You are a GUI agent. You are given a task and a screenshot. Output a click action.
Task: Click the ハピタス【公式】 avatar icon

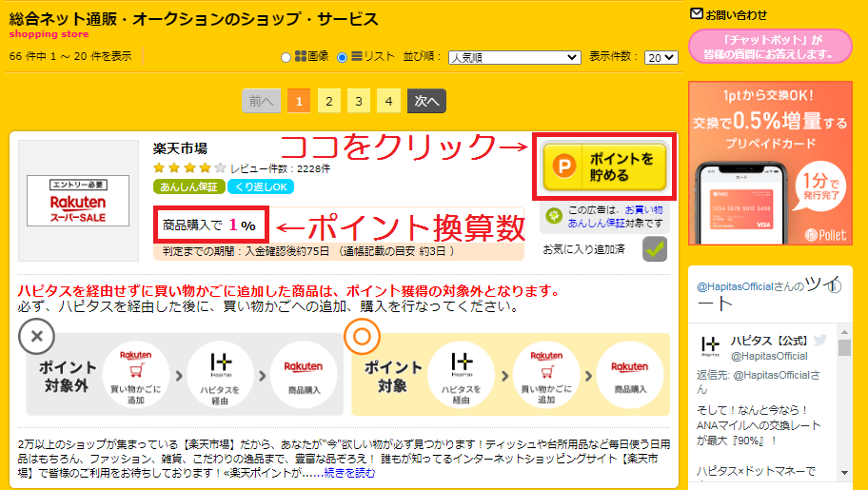[710, 345]
